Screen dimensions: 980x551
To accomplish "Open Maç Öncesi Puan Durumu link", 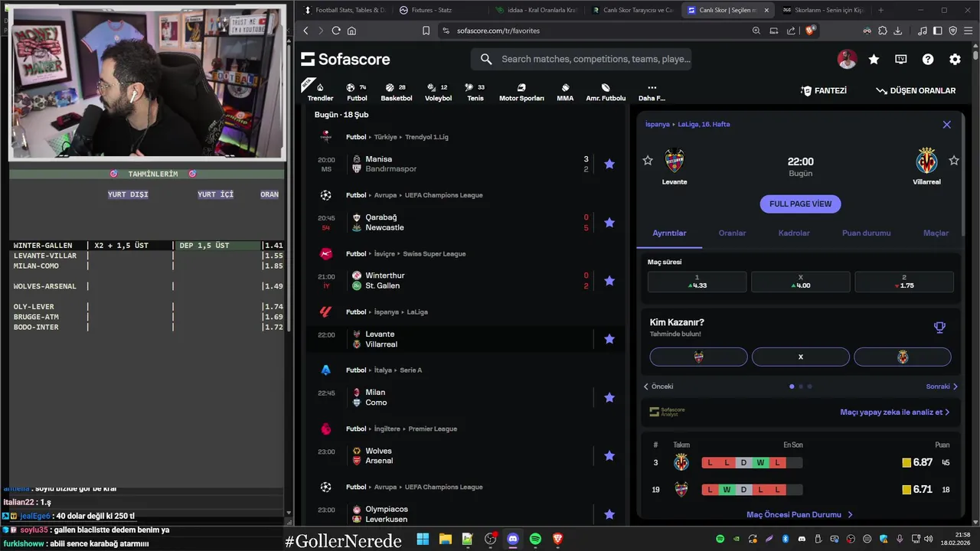I will tap(799, 515).
